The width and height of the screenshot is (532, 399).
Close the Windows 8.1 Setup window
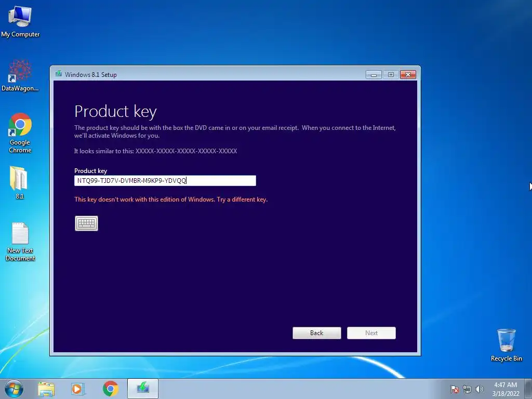click(408, 75)
